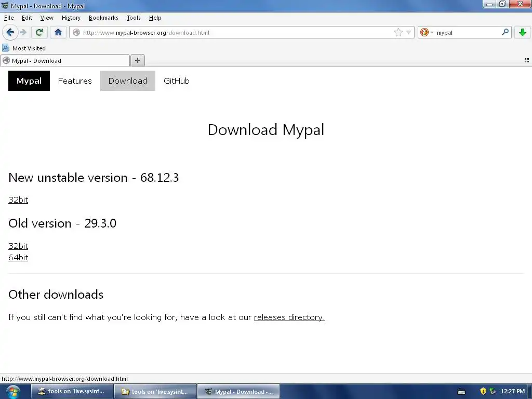Viewport: 532px width, 399px height.
Task: Download 64bit of old version 29.3.0
Action: (18, 258)
